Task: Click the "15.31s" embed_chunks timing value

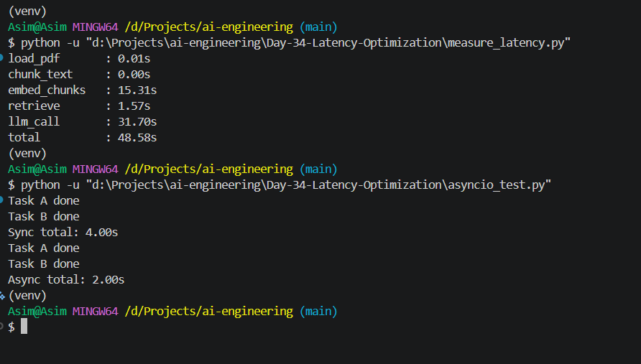Action: (137, 90)
